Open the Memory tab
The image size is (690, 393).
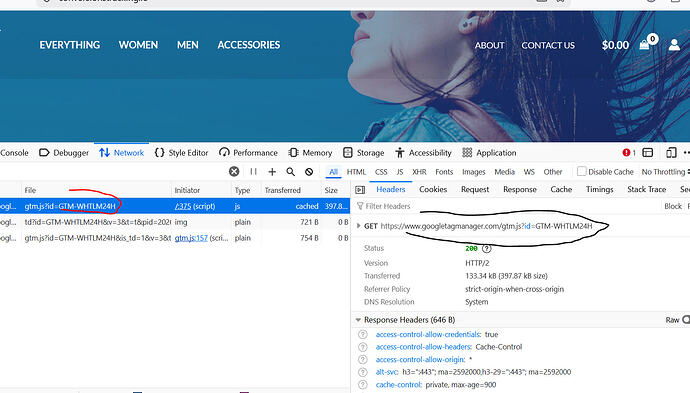click(x=310, y=153)
